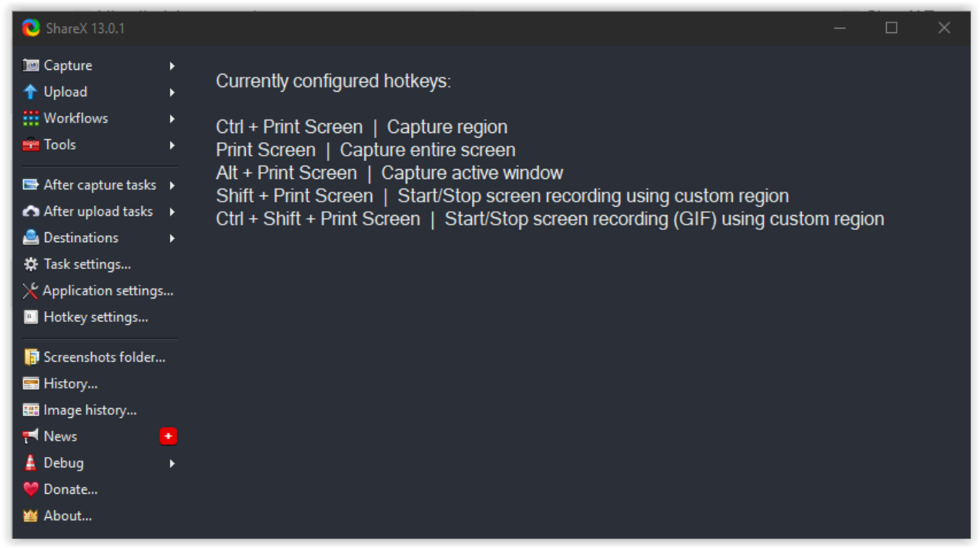The image size is (980, 548).
Task: Expand the Destinations submenu arrow
Action: 172,238
